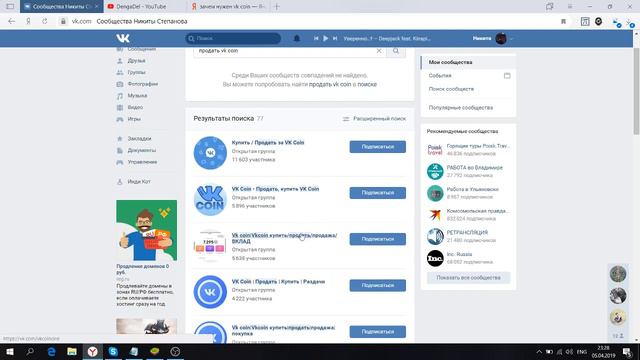Reload the page with the refresh icon
The image size is (640, 360).
(44, 21)
